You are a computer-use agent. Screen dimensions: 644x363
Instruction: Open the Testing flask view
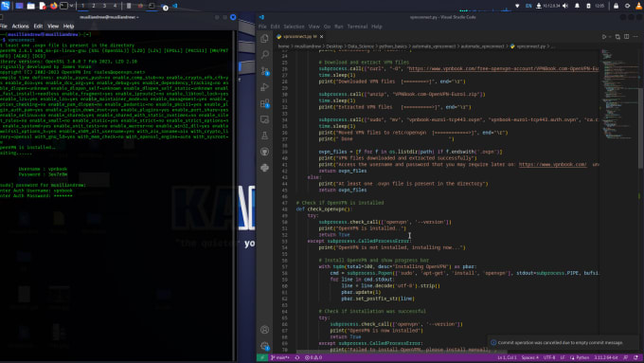click(264, 136)
